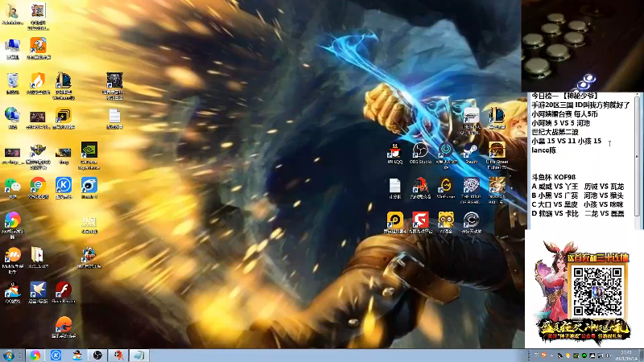The height and width of the screenshot is (362, 644).
Task: Open the Tencent QQ desktop shortcut
Action: pos(394,154)
